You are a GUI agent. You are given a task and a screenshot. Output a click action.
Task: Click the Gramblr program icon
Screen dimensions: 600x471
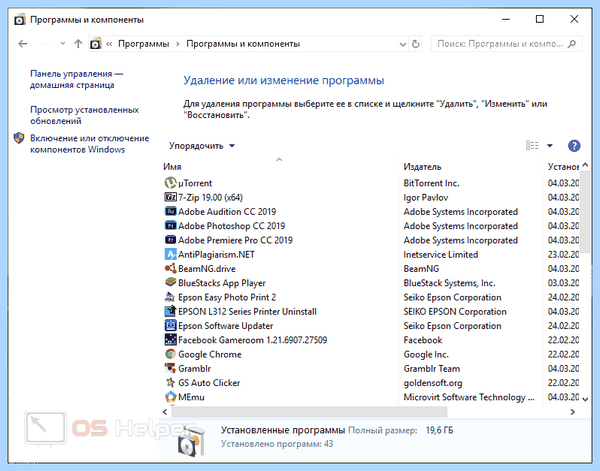(x=170, y=368)
